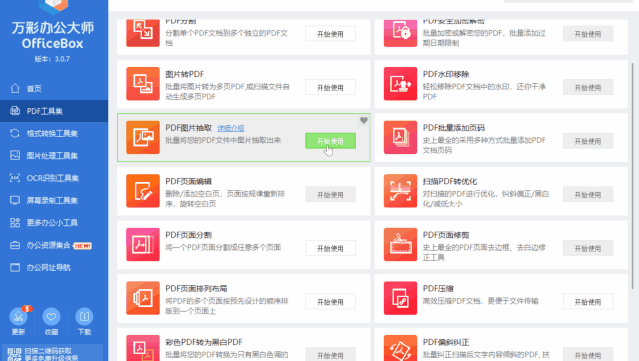Click the 扫描PDF转优化 title text

coord(450,181)
